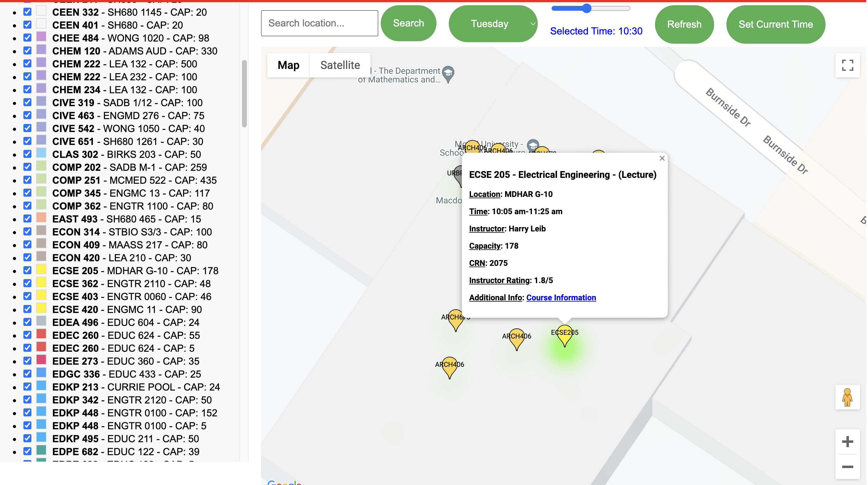Click the bottom-left ARCH406 map marker
Screen dimensions: 868x485
[449, 367]
